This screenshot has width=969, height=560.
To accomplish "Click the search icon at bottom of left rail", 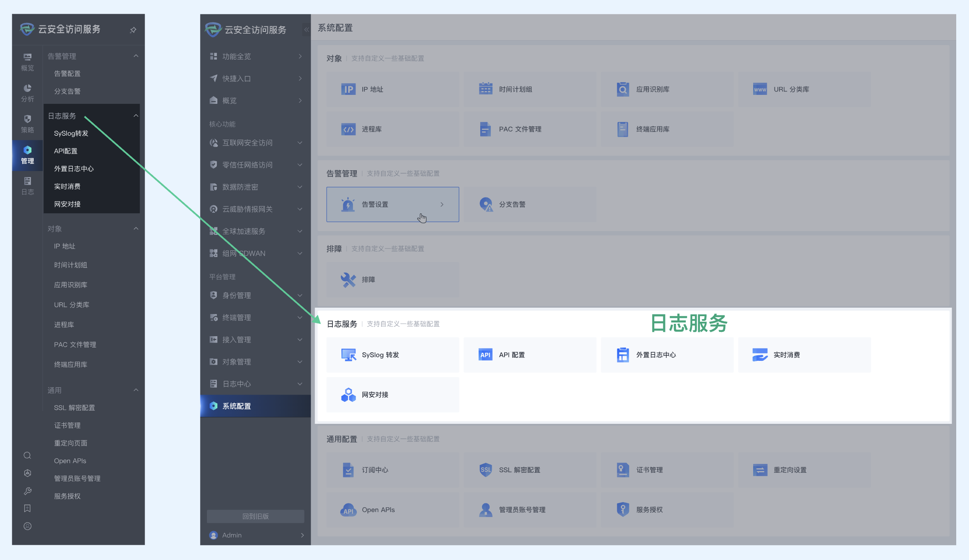I will (x=27, y=455).
